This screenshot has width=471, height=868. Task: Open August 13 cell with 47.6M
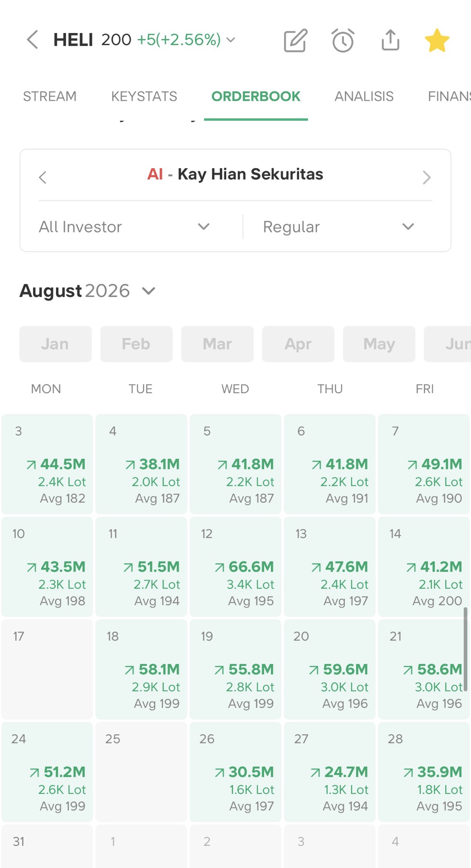point(329,566)
